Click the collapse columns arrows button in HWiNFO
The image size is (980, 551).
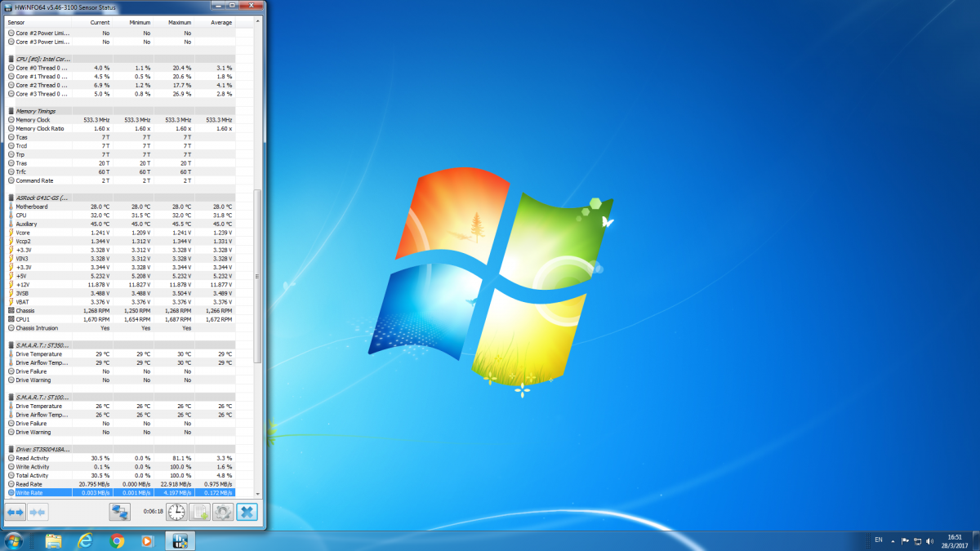[38, 512]
